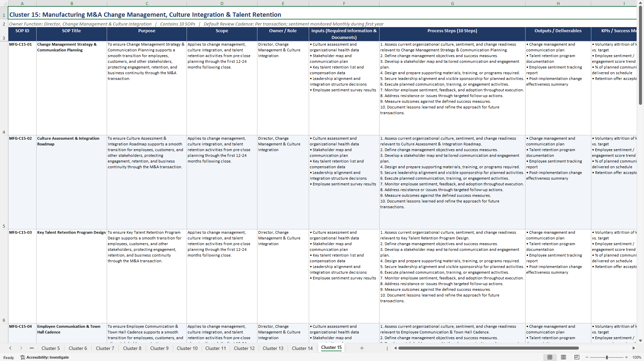Switch to Page Layout view icon
This screenshot has height=361, width=644.
563,357
